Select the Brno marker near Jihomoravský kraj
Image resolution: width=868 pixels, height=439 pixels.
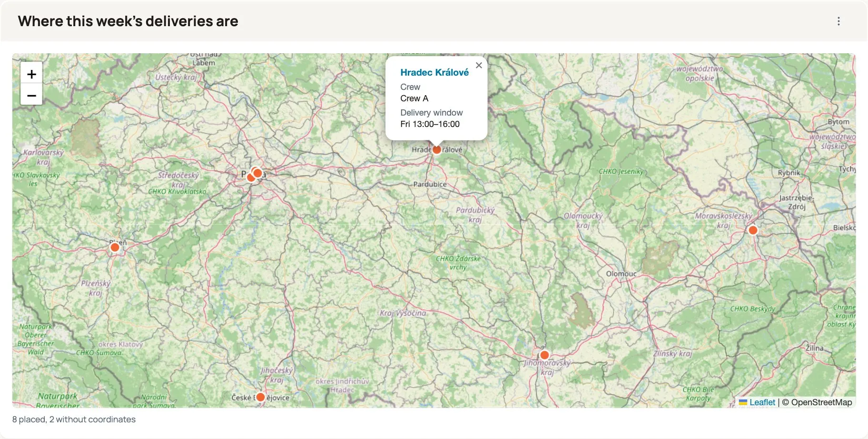(545, 355)
